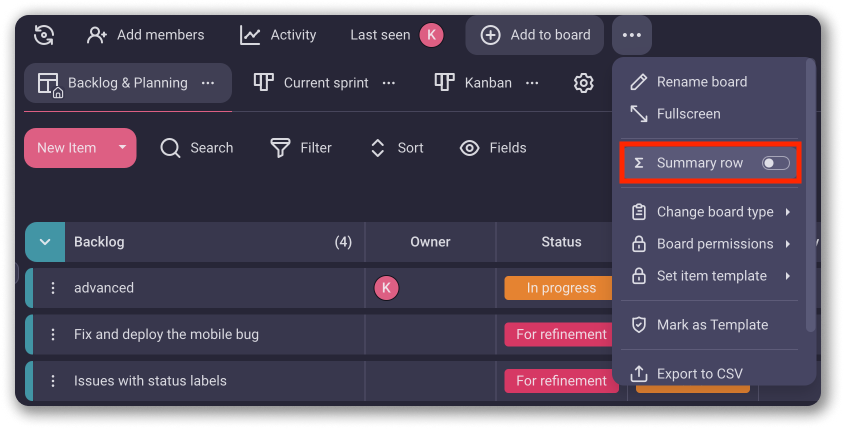Expand the Board permissions submenu
Screen dimensions: 844x429
click(787, 244)
